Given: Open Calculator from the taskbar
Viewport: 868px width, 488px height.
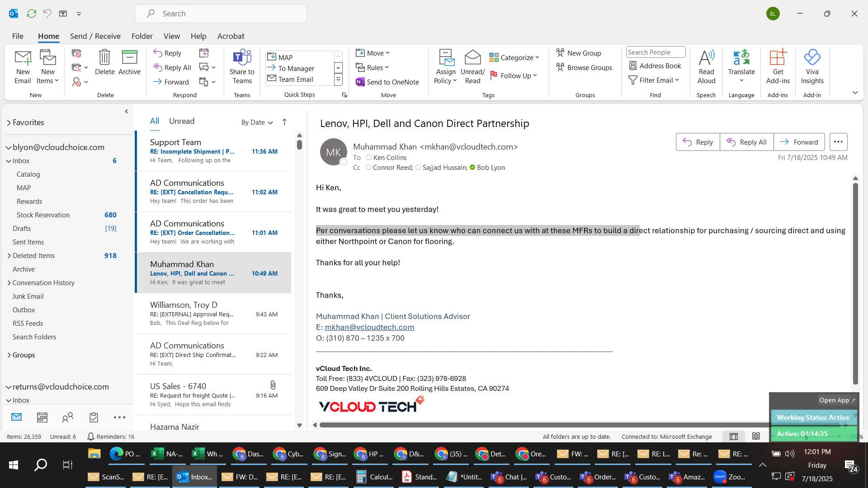Looking at the screenshot, I should [374, 477].
